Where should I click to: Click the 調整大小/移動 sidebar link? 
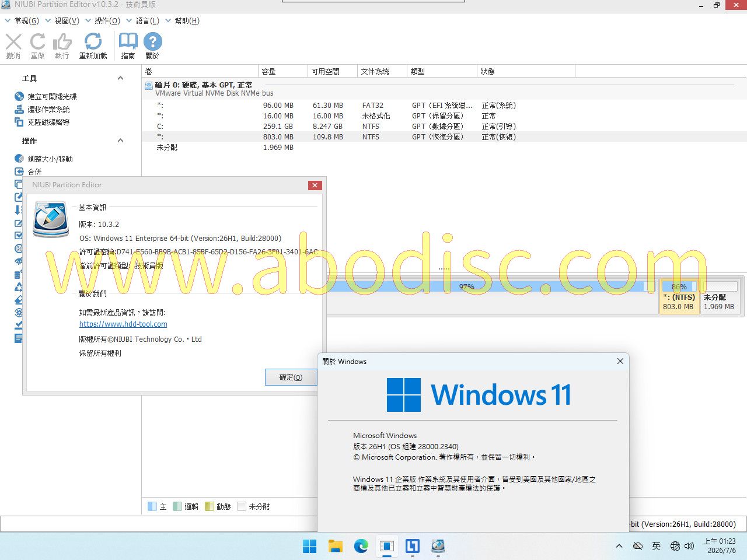(51, 159)
